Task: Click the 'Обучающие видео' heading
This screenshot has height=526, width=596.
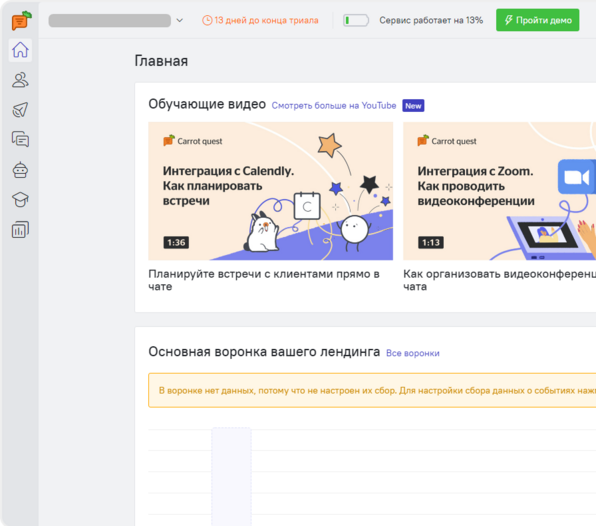Action: tap(207, 104)
